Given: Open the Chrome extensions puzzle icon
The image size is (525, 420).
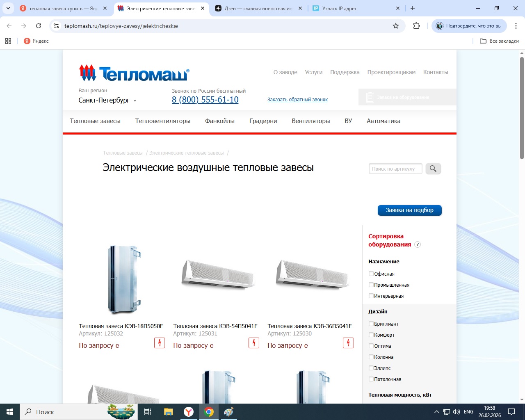Looking at the screenshot, I should (x=417, y=26).
